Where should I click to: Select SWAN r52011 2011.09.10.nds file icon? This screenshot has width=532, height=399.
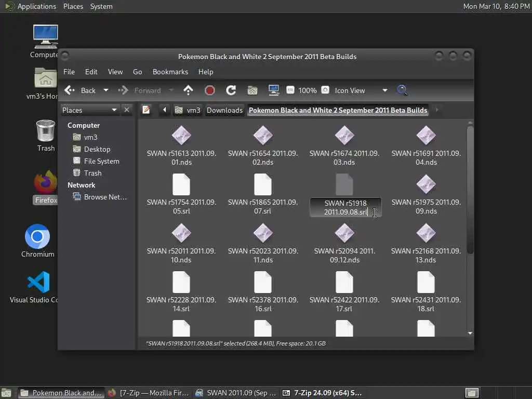pos(181,233)
